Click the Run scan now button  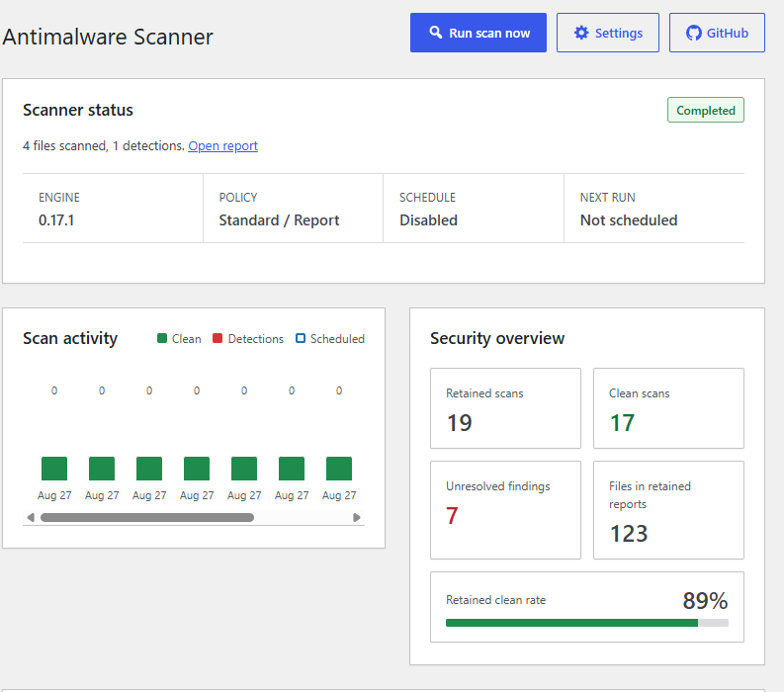(478, 33)
